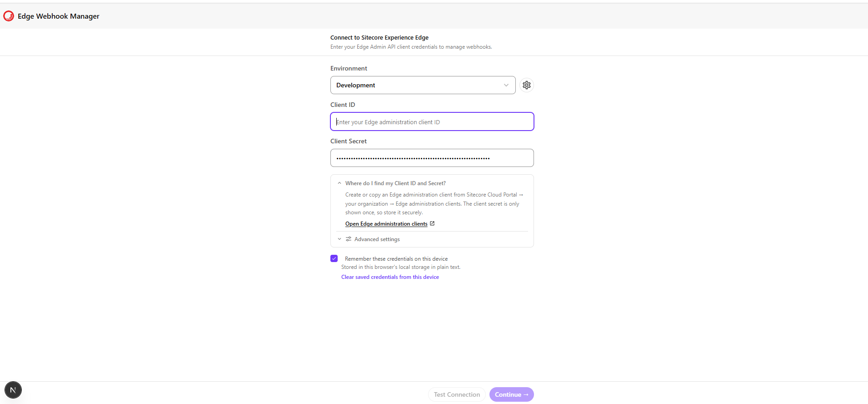This screenshot has height=404, width=868.
Task: Click the Continue button
Action: [x=511, y=394]
